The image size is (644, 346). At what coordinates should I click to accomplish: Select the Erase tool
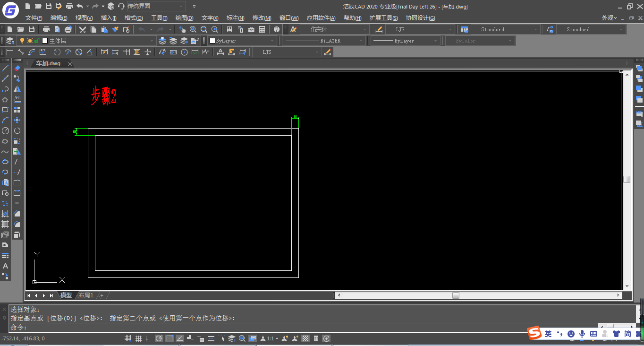tap(17, 68)
